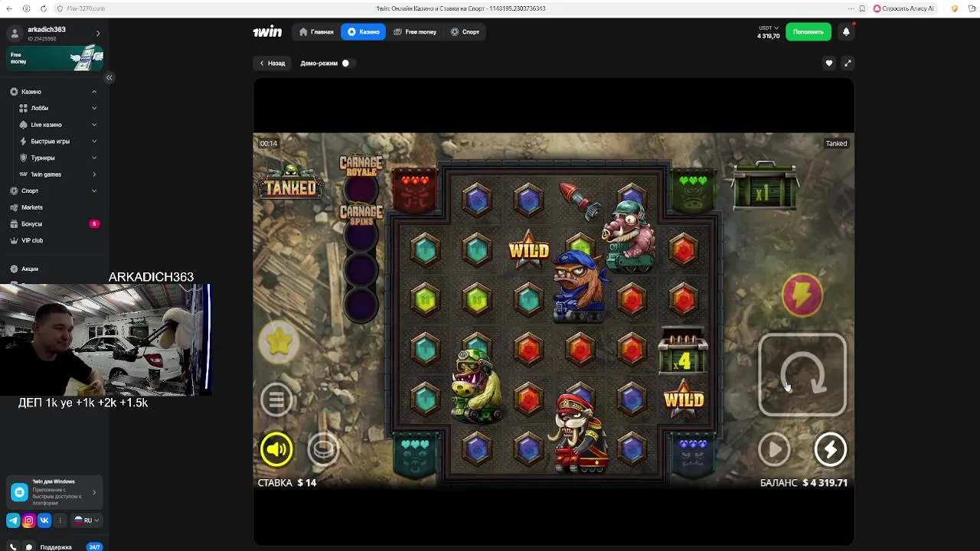The image size is (980, 551).
Task: Open Акции in the sidebar
Action: pyautogui.click(x=30, y=269)
